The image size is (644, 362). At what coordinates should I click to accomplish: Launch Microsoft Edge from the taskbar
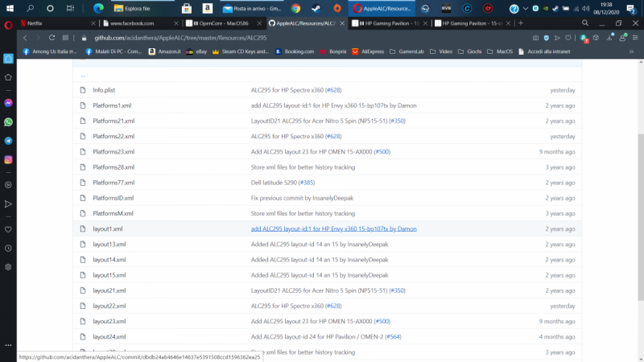click(x=98, y=8)
